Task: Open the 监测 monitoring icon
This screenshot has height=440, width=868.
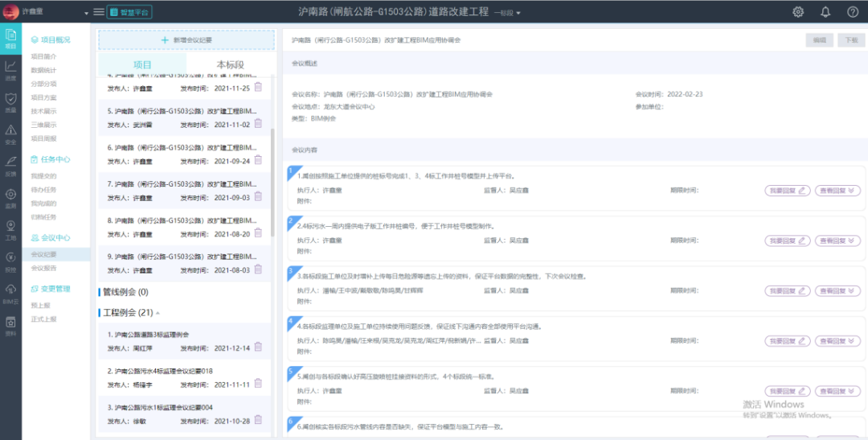Action: pyautogui.click(x=10, y=199)
